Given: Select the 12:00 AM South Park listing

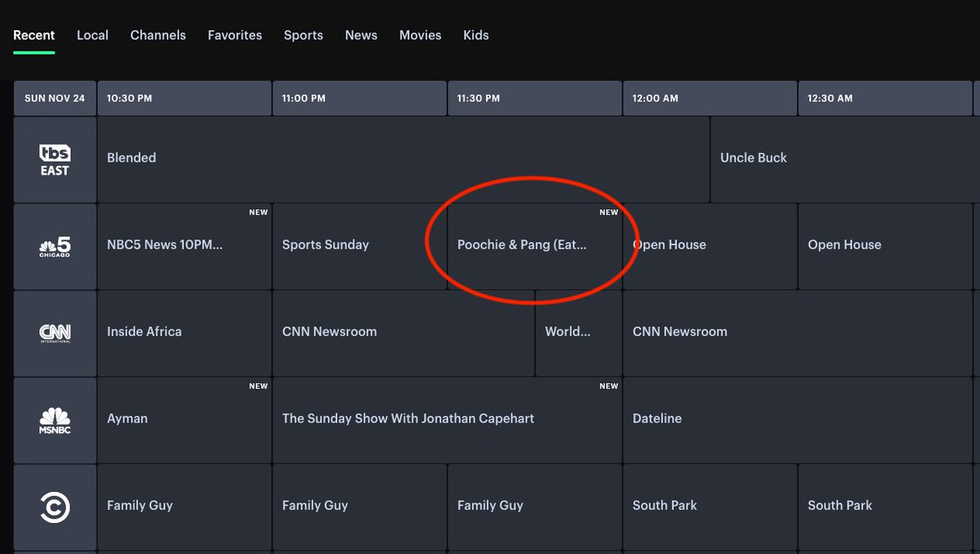Looking at the screenshot, I should (x=710, y=507).
